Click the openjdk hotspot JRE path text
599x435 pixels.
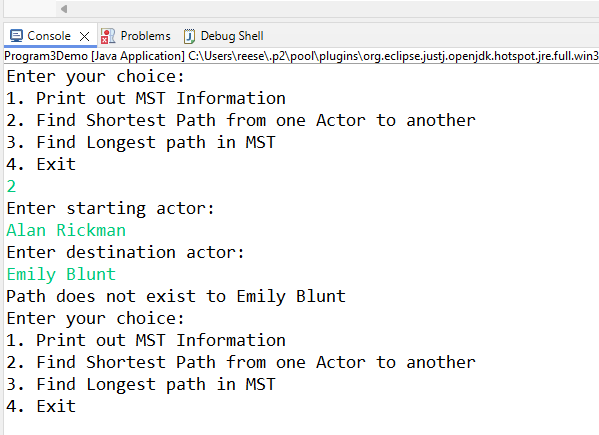tap(393, 56)
